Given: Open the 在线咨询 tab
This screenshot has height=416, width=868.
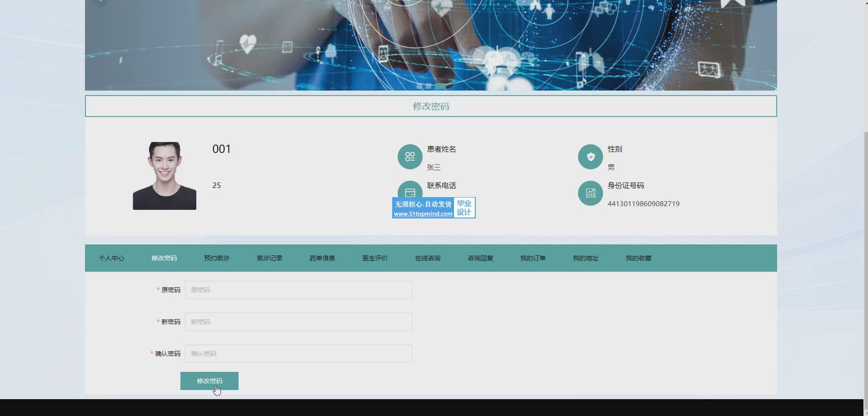Looking at the screenshot, I should click(x=428, y=258).
